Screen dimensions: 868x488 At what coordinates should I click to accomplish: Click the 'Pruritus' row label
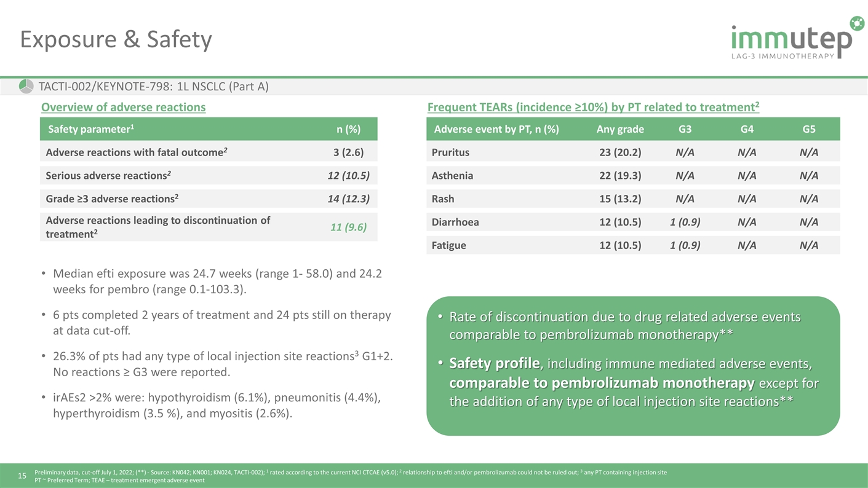tap(450, 152)
